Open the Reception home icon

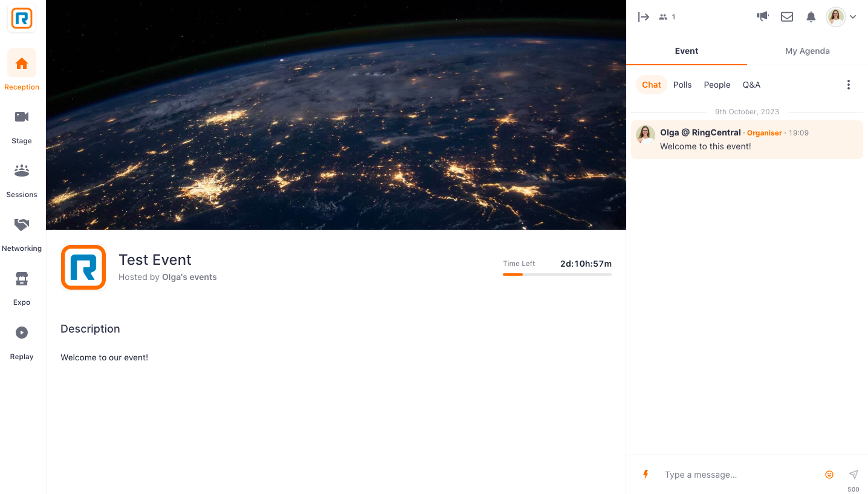pyautogui.click(x=22, y=63)
